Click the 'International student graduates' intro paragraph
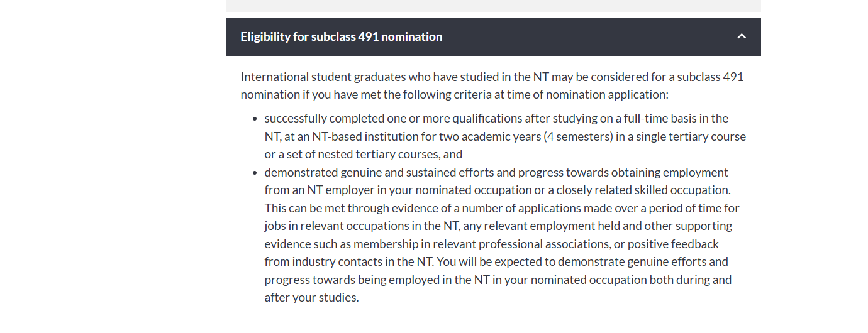Viewport: 868px width, 333px height. click(x=492, y=85)
